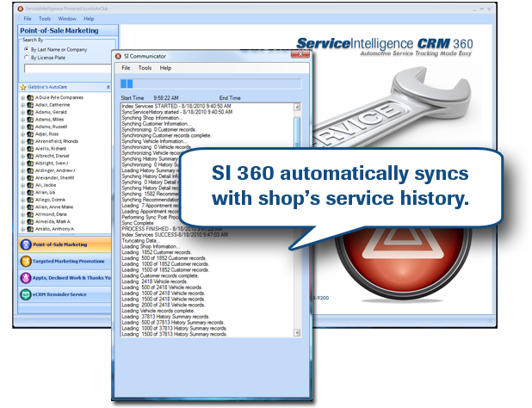Screen dimensions: 532x408
Task: Click the ServiceIntelligence title bar app icon
Action: click(21, 9)
